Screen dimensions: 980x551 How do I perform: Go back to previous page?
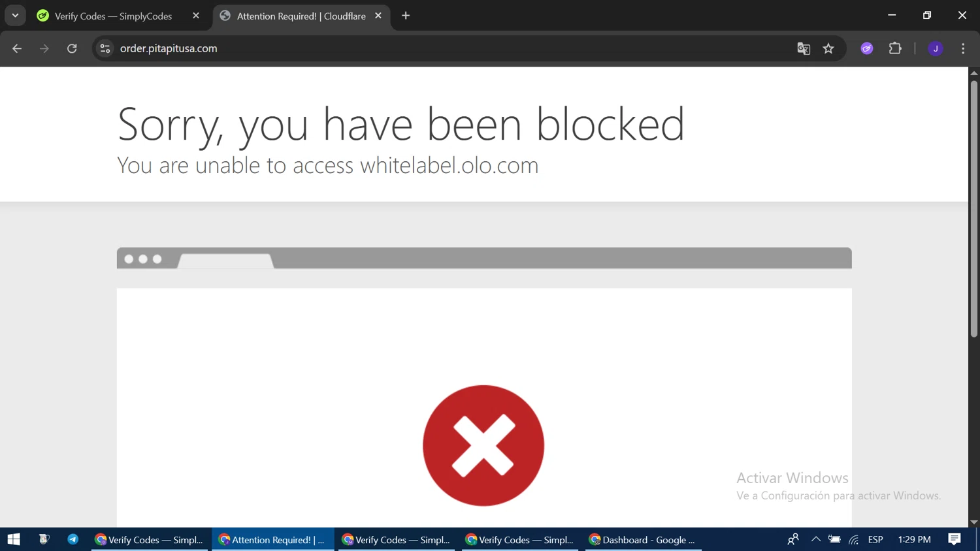(x=17, y=48)
